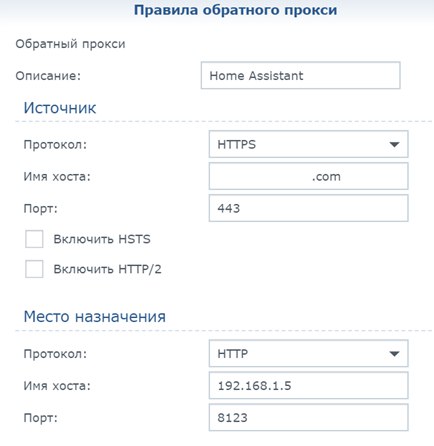434x446 pixels.
Task: Click the Источник section heading
Action: (x=60, y=108)
